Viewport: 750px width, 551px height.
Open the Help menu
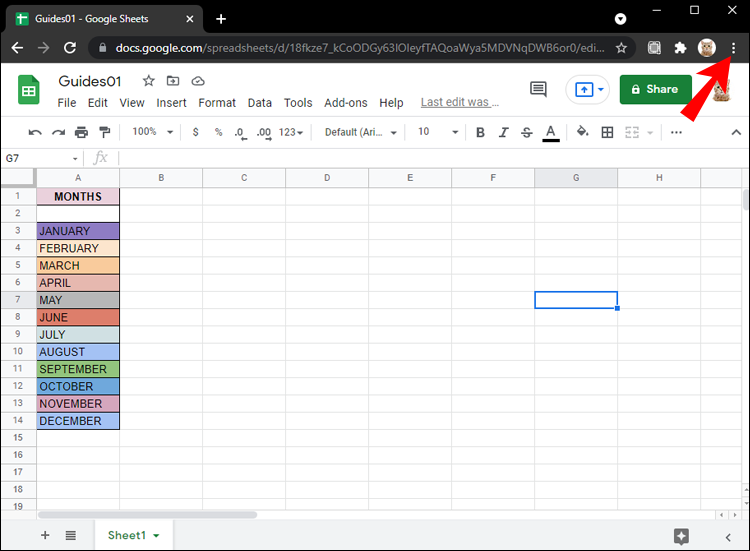click(391, 103)
